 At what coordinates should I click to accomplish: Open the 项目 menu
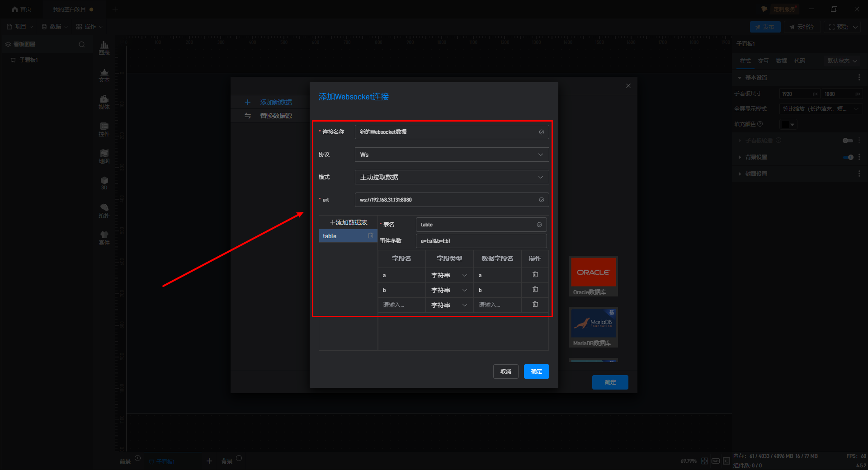point(20,27)
